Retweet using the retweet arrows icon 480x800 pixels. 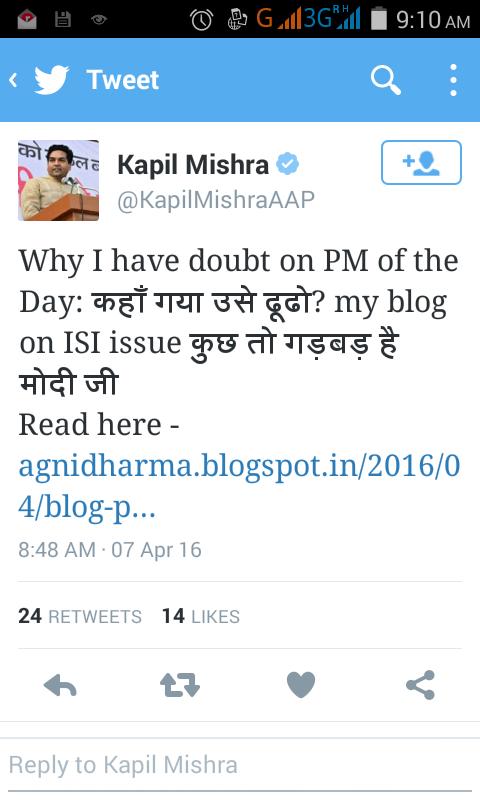tap(180, 685)
